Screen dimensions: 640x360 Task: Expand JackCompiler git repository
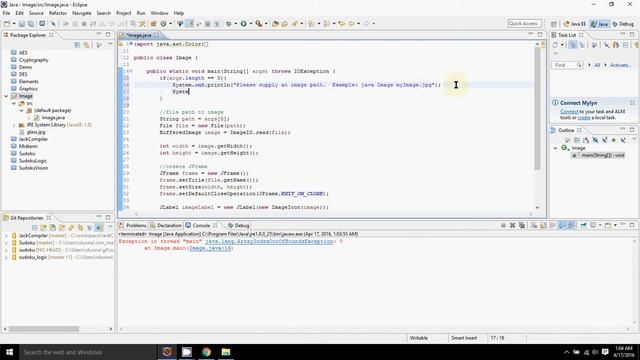(x=6, y=236)
